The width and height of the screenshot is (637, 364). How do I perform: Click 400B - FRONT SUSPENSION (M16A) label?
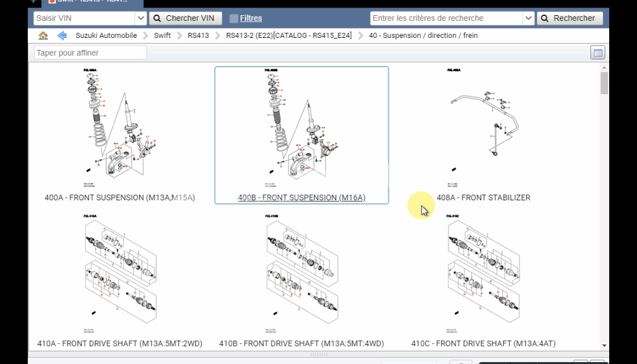pyautogui.click(x=301, y=198)
